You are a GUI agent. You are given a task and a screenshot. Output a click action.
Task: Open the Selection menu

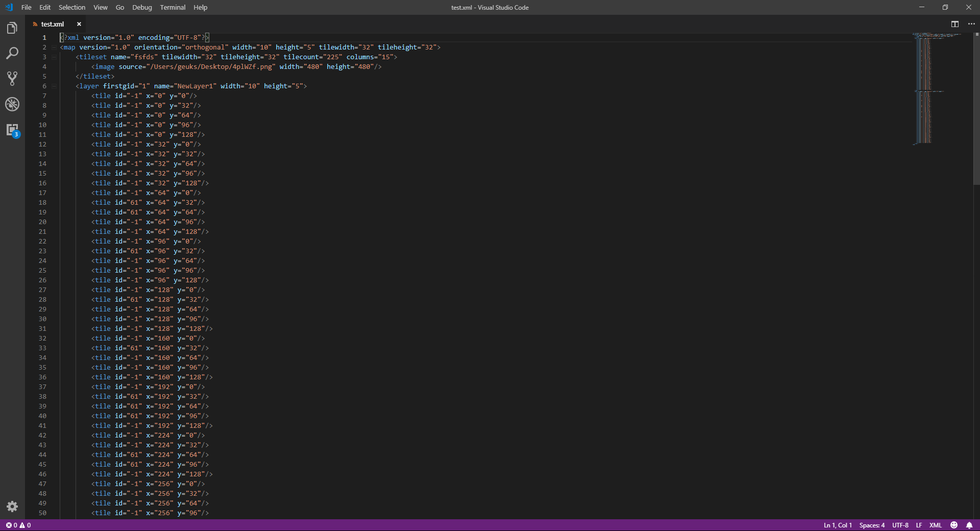(71, 8)
